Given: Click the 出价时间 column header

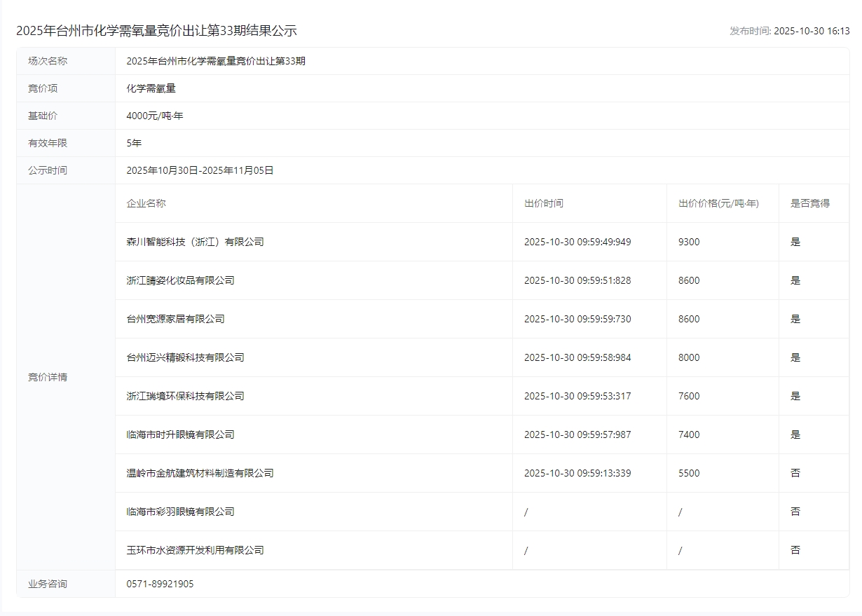Looking at the screenshot, I should [543, 203].
